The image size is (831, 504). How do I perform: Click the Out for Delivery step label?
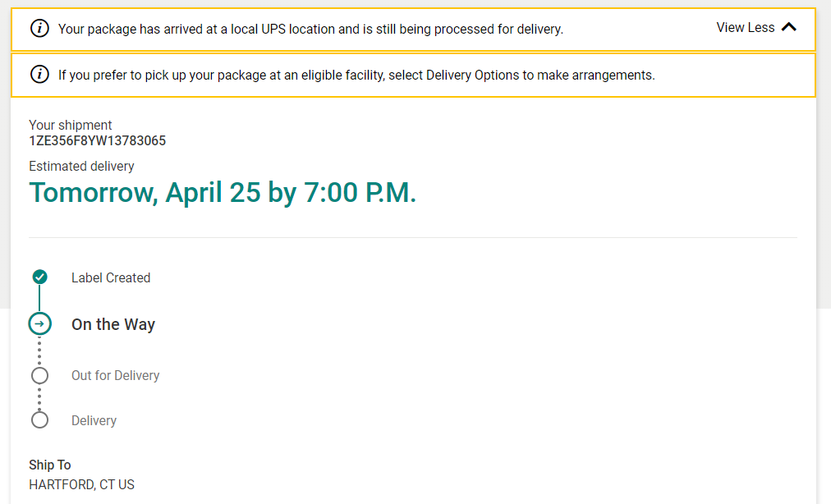tap(115, 375)
